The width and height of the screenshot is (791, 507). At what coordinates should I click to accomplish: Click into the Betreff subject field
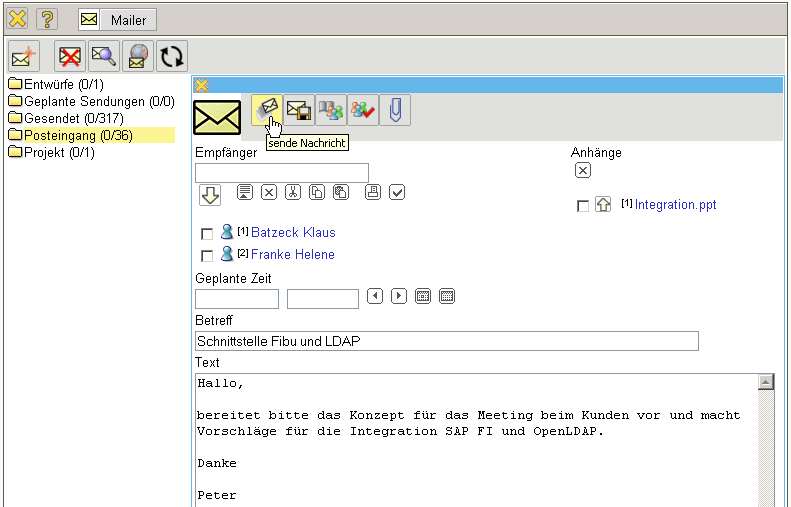point(446,342)
